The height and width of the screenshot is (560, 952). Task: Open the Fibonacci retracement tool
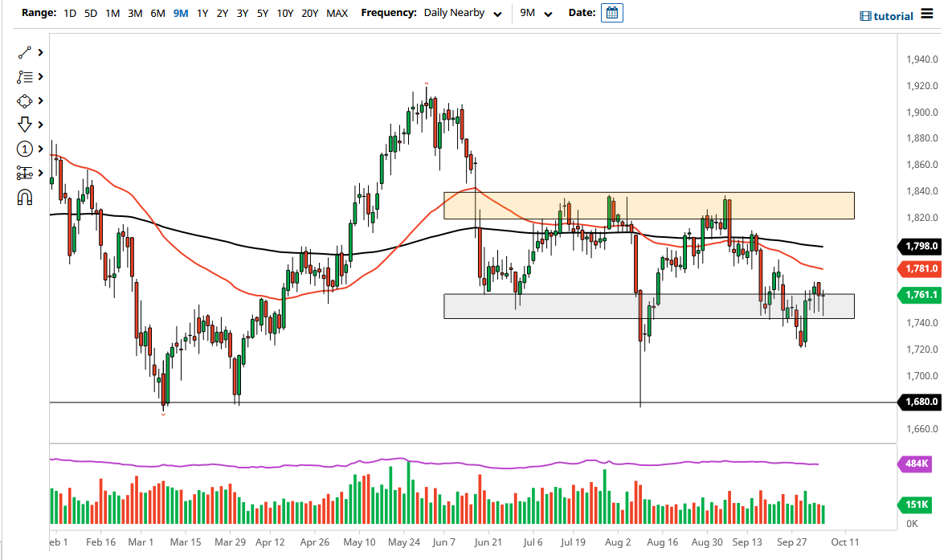click(24, 77)
